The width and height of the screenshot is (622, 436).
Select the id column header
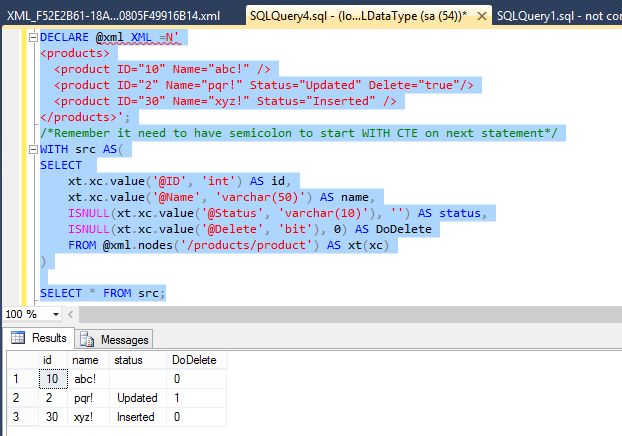[x=53, y=360]
